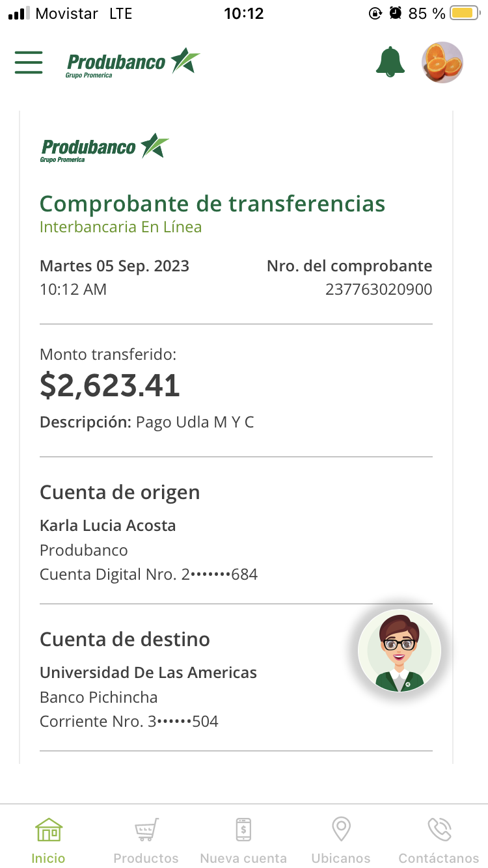Select the Nueva cuenta tab label
Screen dimensions: 488x868
click(243, 858)
